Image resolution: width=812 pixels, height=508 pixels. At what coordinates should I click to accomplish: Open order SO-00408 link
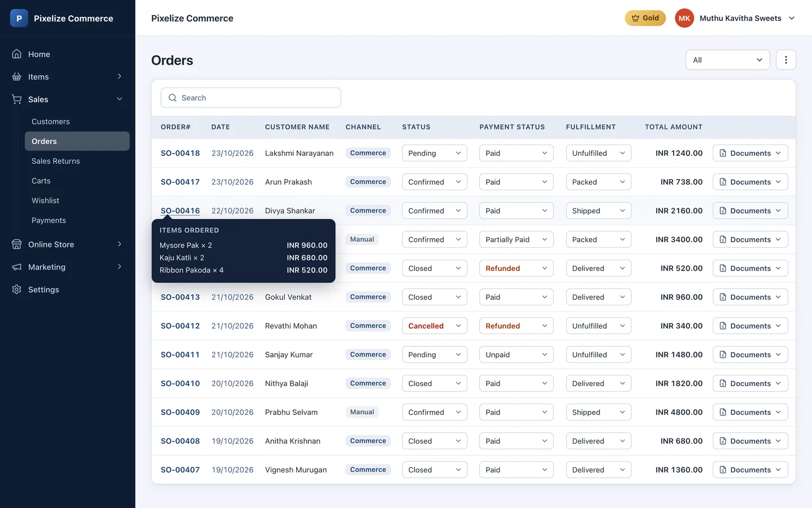180,441
